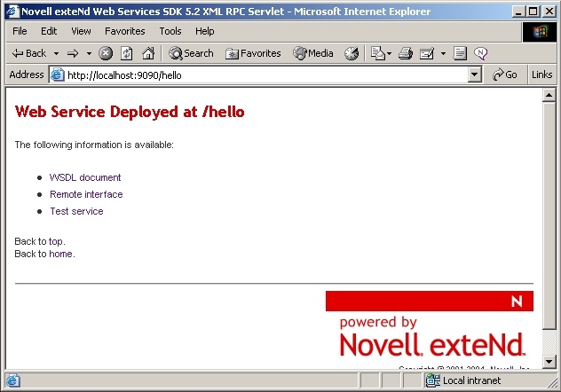The width and height of the screenshot is (561, 392).
Task: Click the scrollbar down arrow
Action: coord(549,361)
